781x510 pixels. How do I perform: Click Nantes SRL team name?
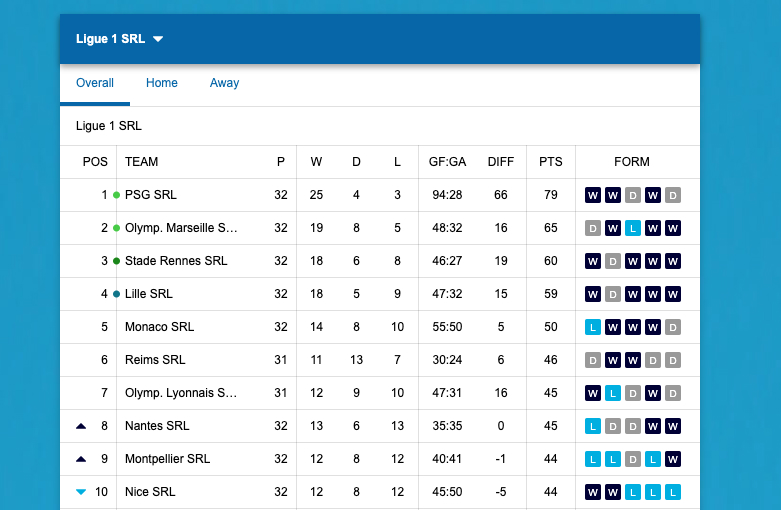coord(157,426)
